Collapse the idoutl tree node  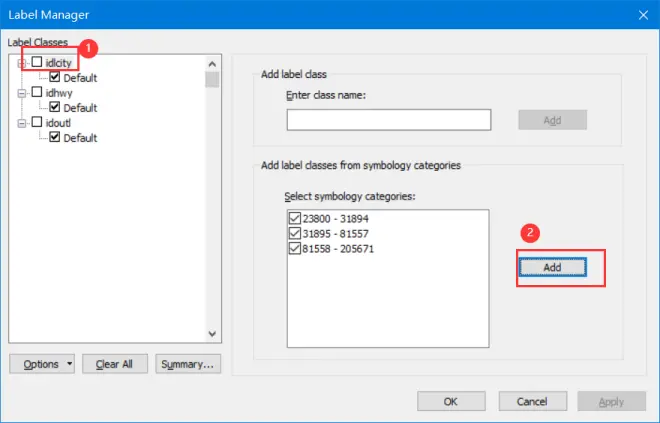pos(21,123)
